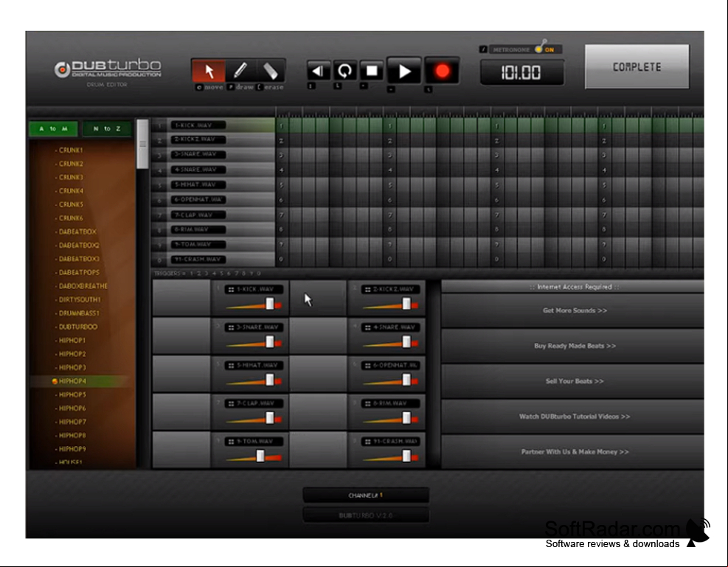
Task: Click the rewind to start button
Action: [x=318, y=71]
